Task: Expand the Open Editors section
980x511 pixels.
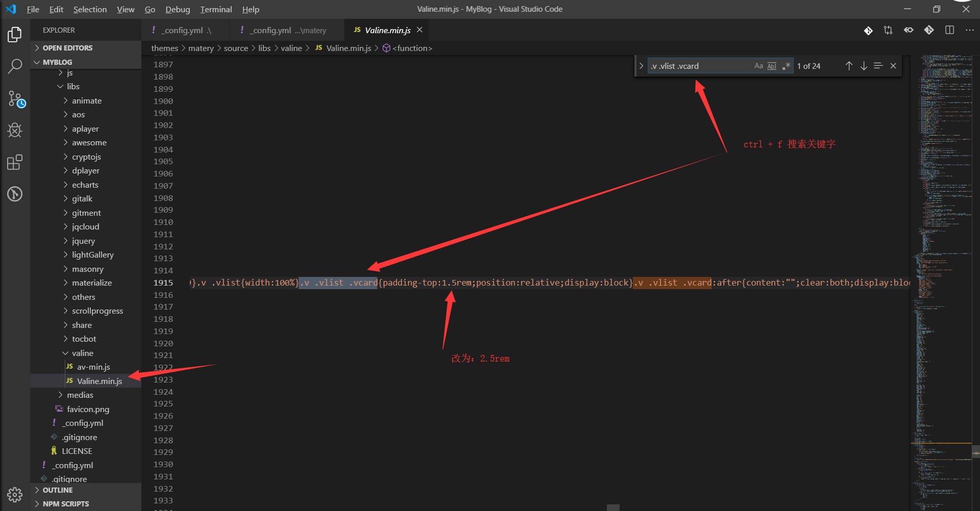Action: pos(86,48)
